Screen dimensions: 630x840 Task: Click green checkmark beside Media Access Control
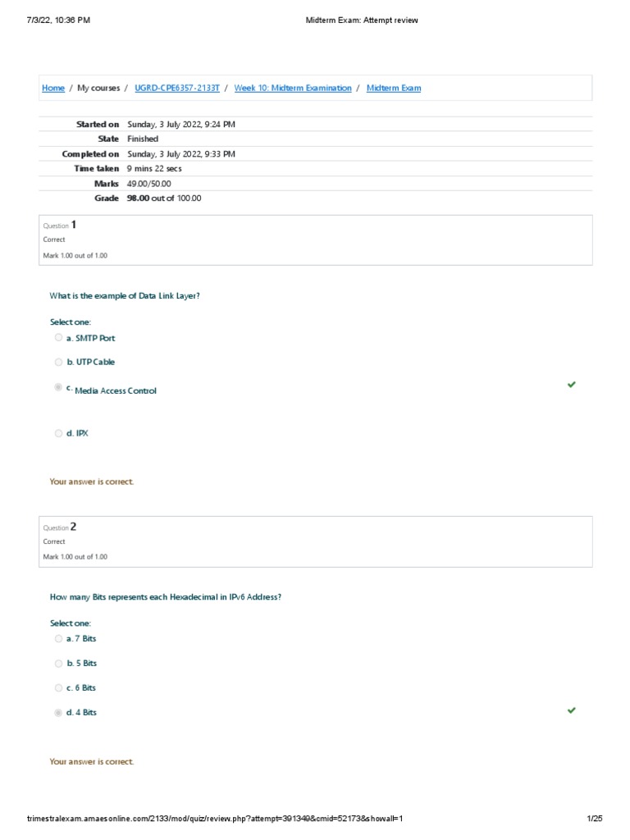tap(572, 384)
